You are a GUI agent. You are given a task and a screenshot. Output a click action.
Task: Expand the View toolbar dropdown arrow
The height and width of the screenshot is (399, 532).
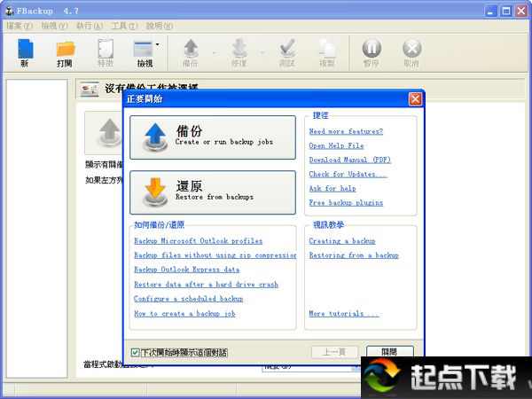pos(158,44)
